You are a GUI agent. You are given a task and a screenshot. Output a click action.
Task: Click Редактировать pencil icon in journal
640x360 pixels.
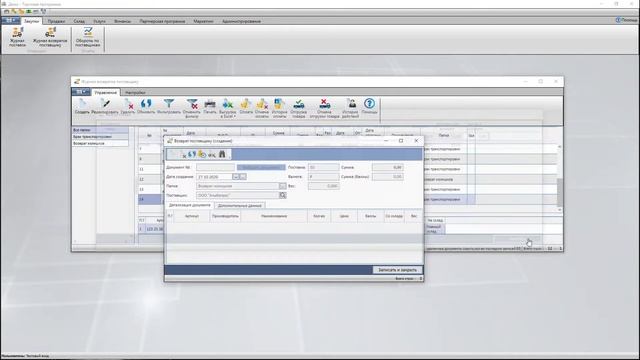[x=105, y=107]
